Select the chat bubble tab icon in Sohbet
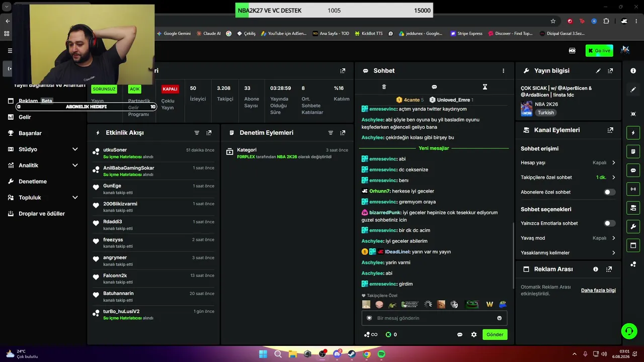The width and height of the screenshot is (644, 362). [x=434, y=87]
